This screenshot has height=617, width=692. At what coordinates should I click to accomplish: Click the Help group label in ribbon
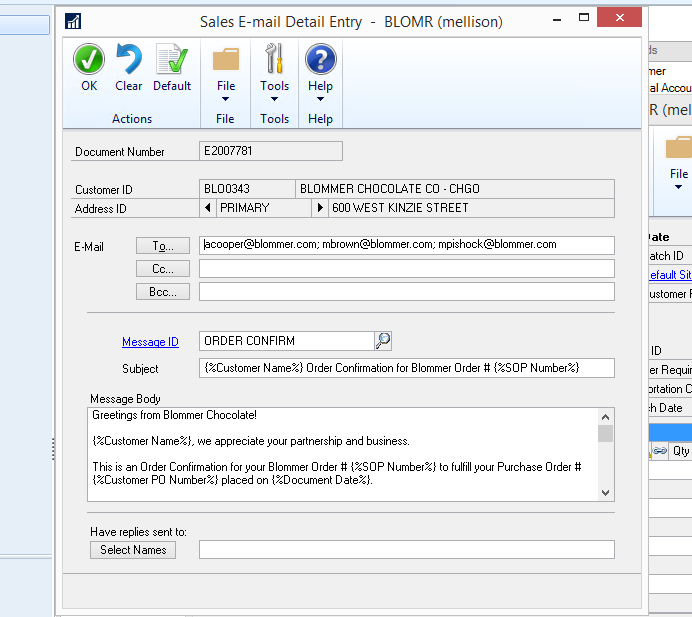click(x=320, y=119)
